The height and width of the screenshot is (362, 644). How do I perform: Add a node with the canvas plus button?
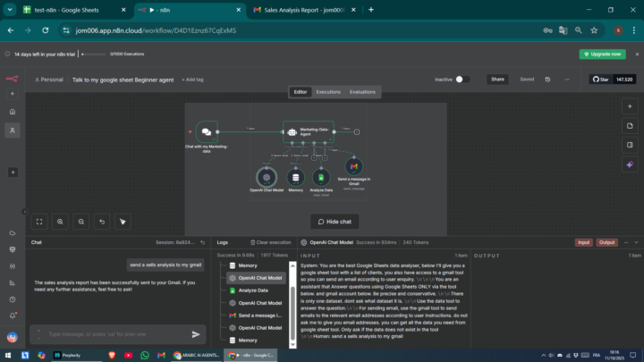click(630, 106)
